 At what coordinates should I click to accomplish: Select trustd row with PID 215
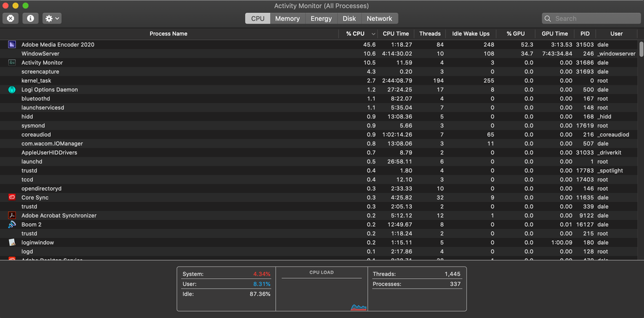pos(319,234)
